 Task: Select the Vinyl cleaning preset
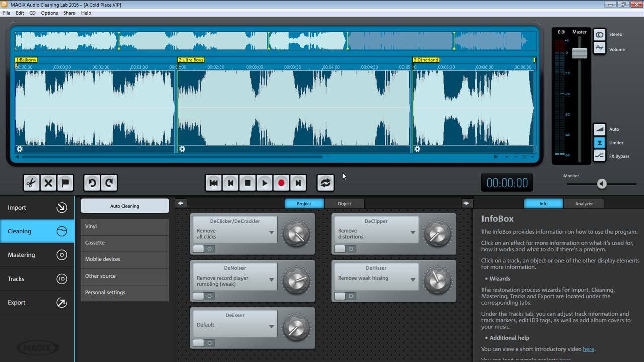pyautogui.click(x=124, y=227)
